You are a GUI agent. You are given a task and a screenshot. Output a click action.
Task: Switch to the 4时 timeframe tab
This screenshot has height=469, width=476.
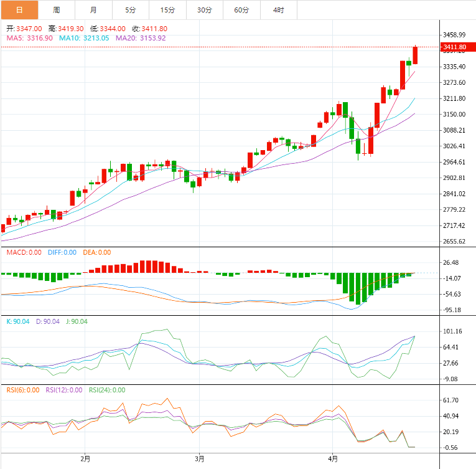click(x=279, y=10)
